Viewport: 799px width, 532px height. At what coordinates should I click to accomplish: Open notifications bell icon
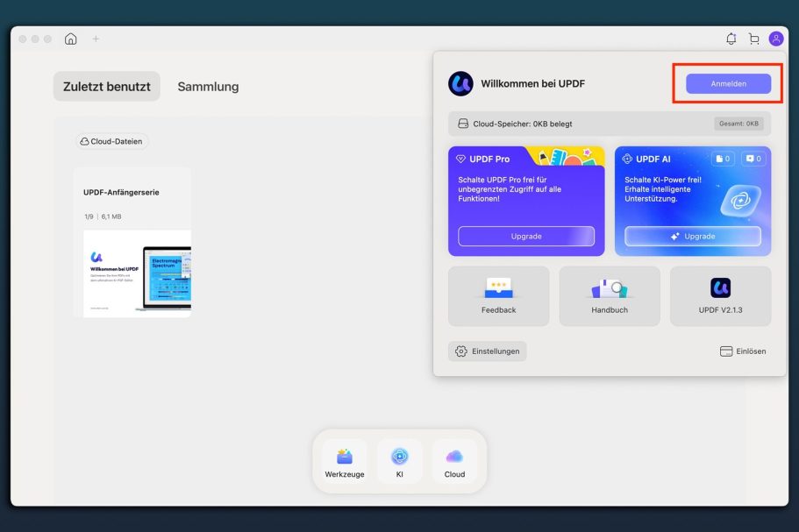[731, 39]
